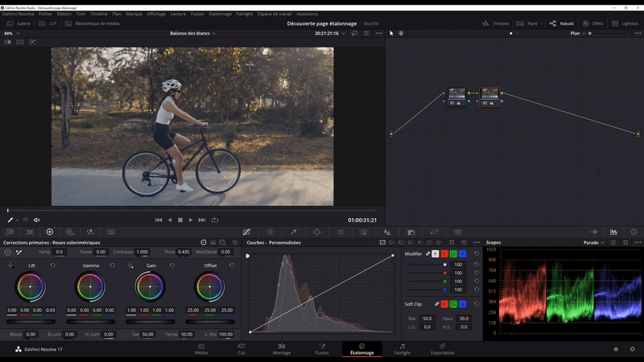The height and width of the screenshot is (362, 644).
Task: Open the Curves palette icon
Action: [246, 232]
